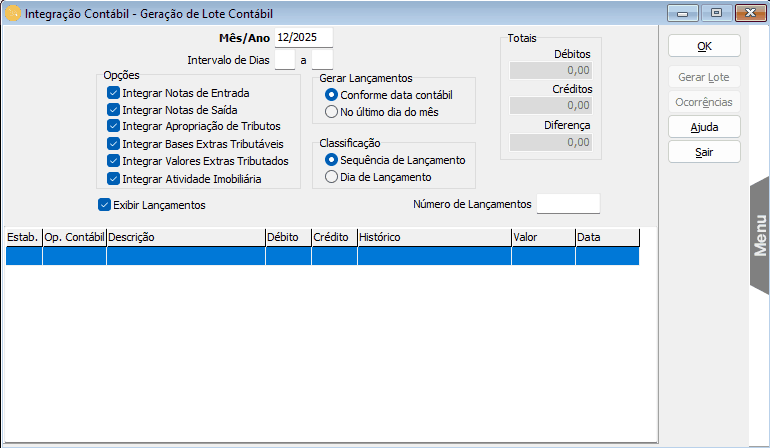Open Ajuda help button

pos(704,127)
